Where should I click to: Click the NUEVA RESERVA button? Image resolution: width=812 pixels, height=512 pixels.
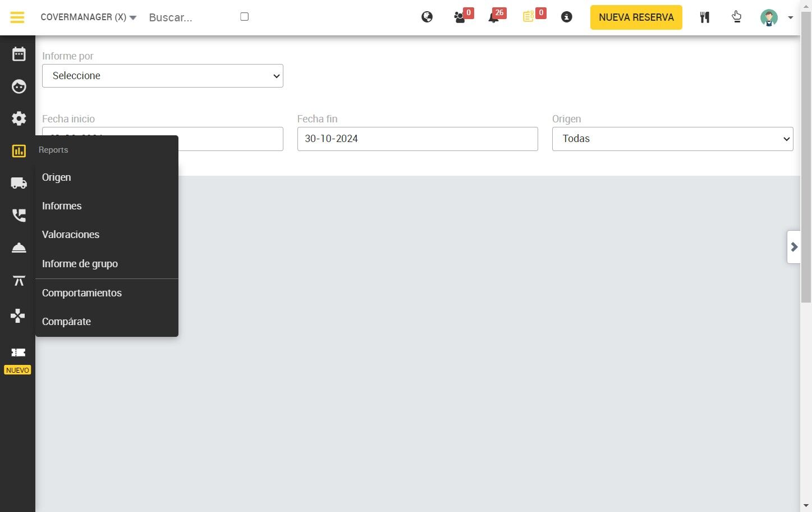[x=636, y=17]
